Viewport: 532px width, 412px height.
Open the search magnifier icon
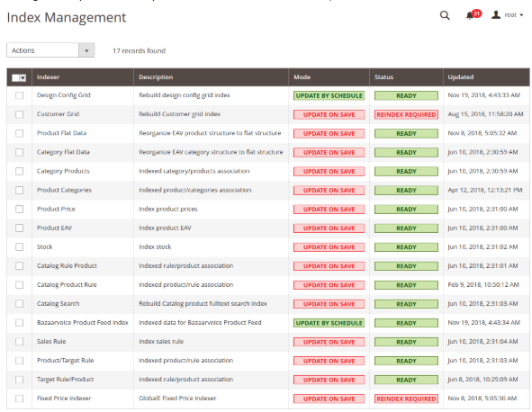coord(445,15)
